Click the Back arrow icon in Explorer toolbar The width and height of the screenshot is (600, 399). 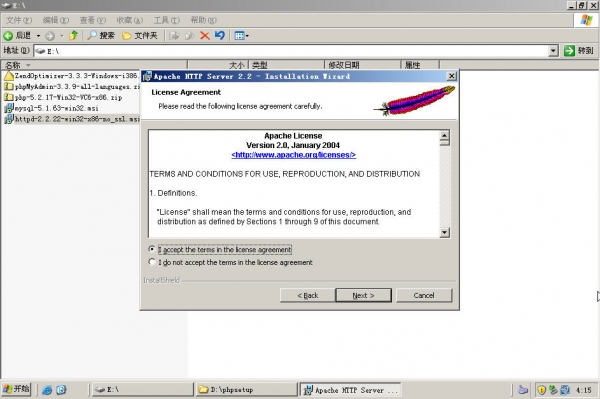click(8, 36)
